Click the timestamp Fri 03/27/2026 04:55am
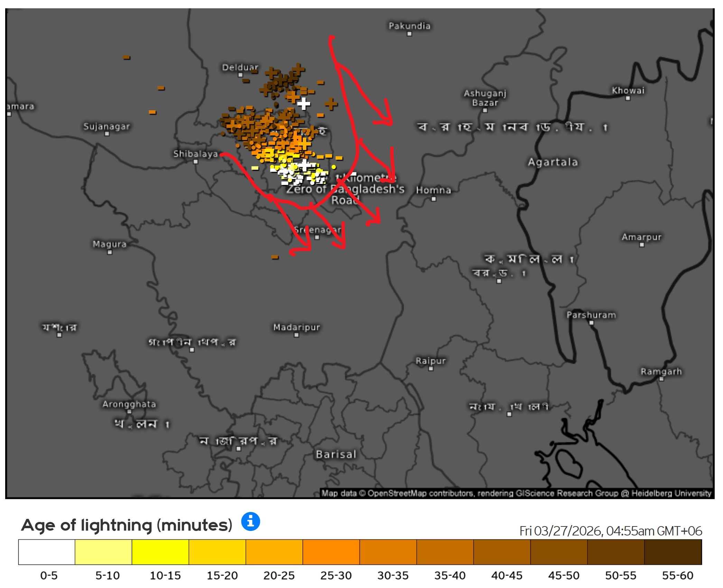 tap(610, 531)
